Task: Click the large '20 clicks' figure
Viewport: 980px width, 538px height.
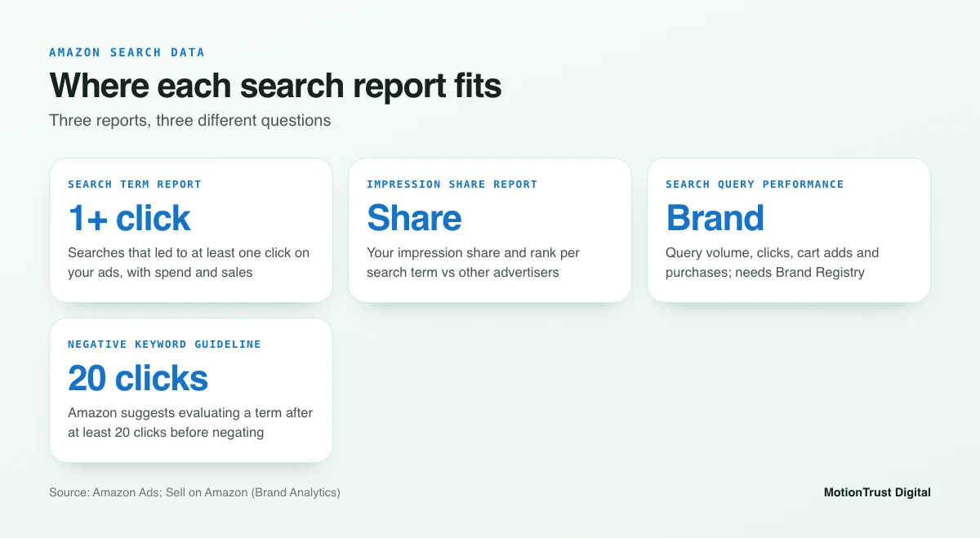Action: 138,378
